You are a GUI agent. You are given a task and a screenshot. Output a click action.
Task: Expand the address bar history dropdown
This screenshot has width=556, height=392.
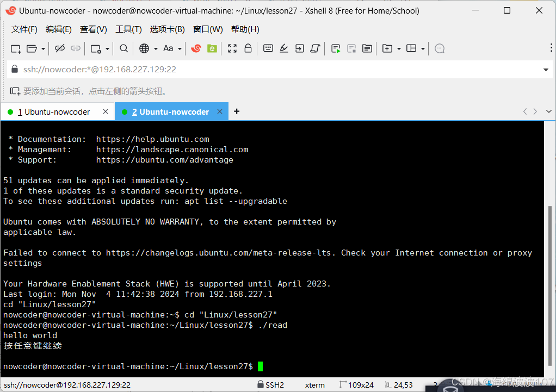(x=546, y=70)
